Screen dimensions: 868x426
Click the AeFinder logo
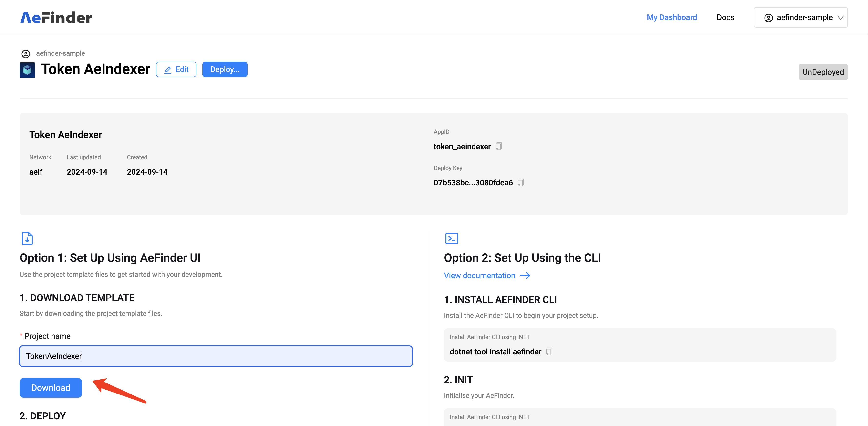(x=56, y=18)
